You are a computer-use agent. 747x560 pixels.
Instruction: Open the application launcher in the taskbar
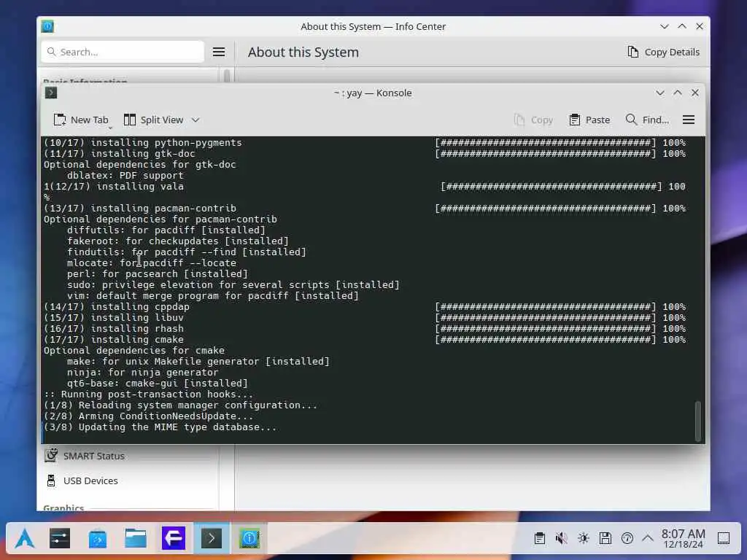click(x=25, y=539)
